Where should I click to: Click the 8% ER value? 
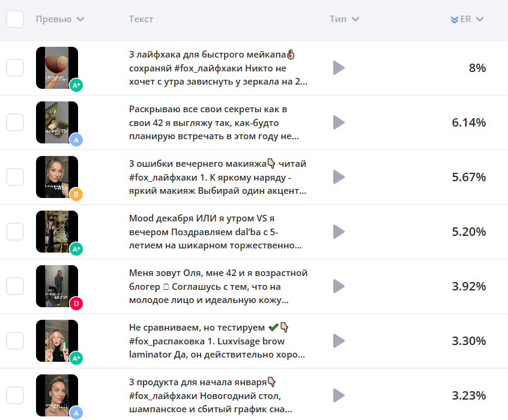[477, 68]
